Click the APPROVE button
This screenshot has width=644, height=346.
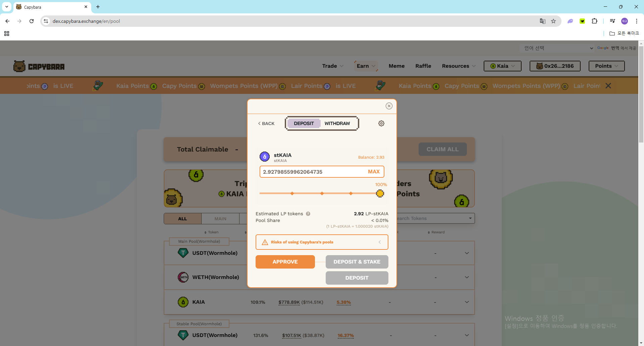pos(285,262)
